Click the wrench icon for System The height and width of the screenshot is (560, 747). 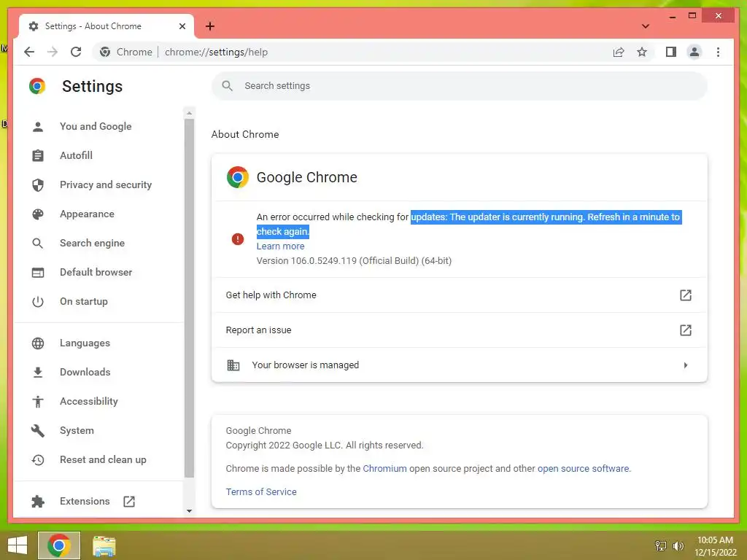point(38,430)
